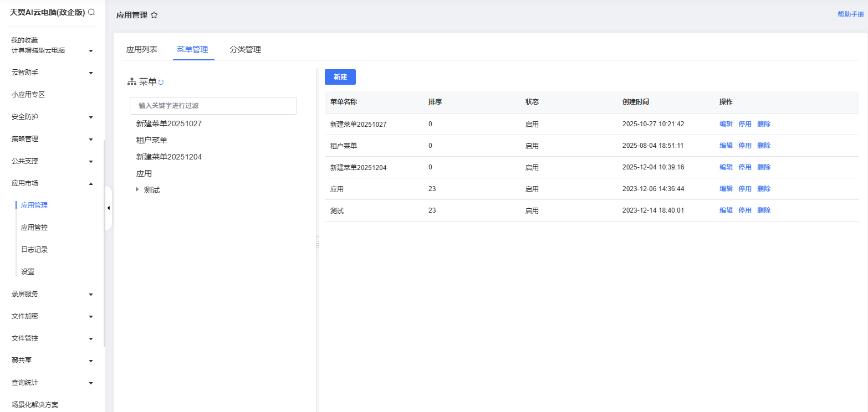Open the 帮助手册 link

tap(851, 14)
